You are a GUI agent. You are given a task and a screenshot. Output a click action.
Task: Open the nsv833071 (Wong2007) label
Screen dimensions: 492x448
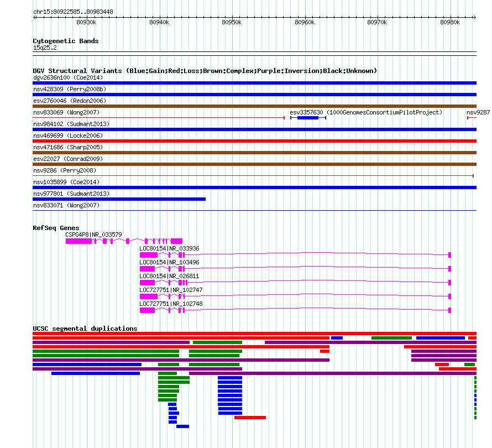pos(66,205)
